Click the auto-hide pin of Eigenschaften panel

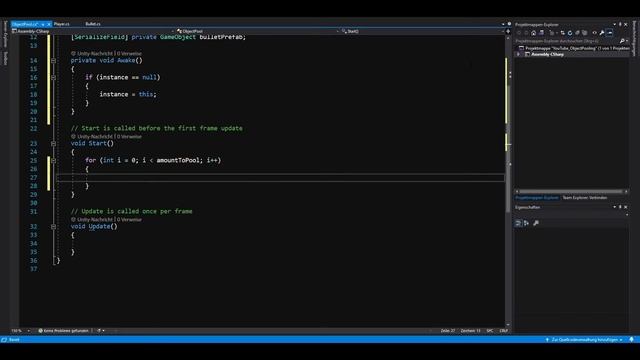coord(620,207)
